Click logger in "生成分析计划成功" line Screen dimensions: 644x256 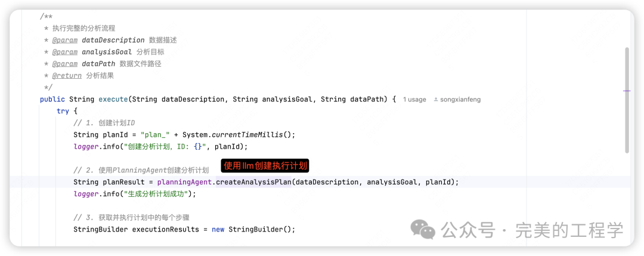[86, 193]
